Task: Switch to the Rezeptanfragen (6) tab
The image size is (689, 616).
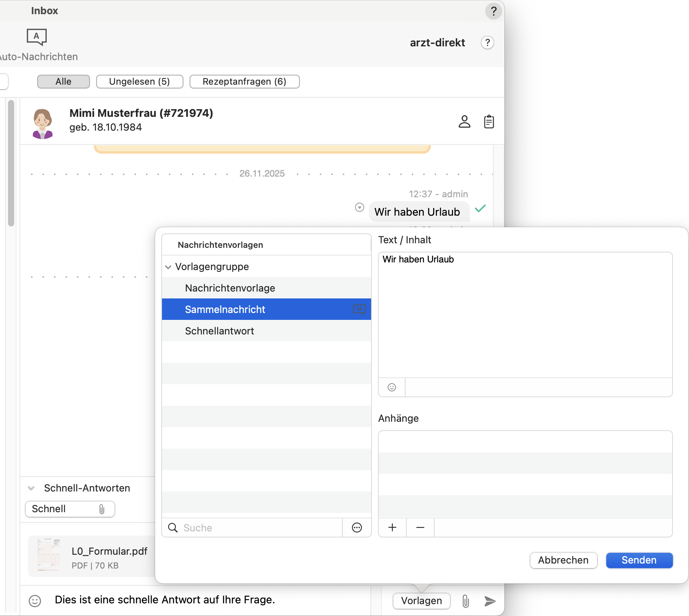Action: [244, 81]
